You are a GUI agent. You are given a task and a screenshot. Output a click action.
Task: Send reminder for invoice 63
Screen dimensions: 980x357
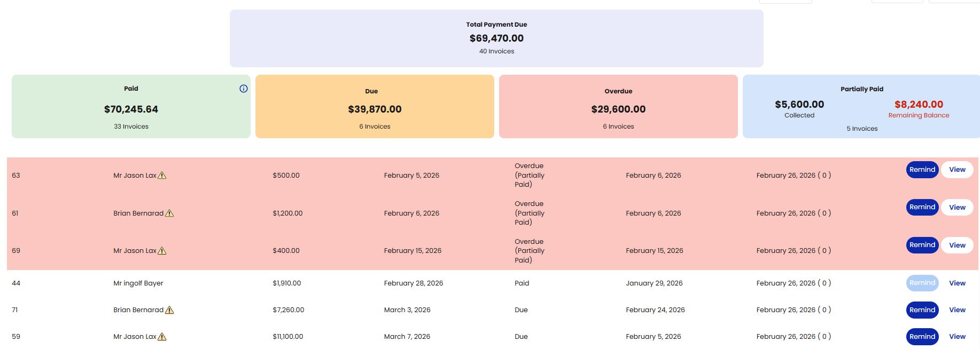pos(922,170)
